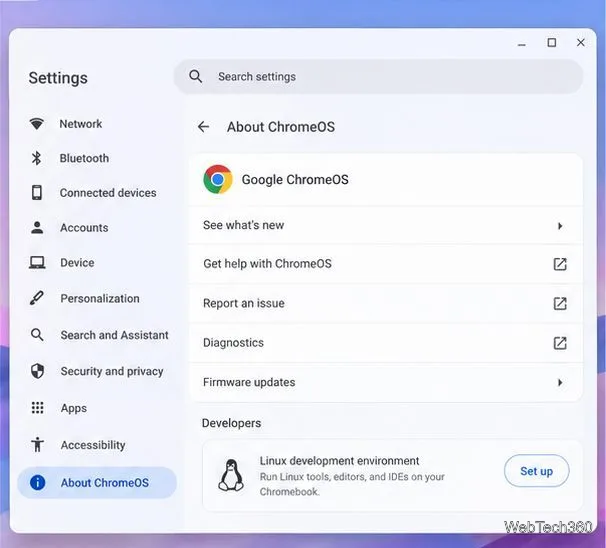The image size is (606, 548).
Task: Click the Network wifi icon
Action: [x=37, y=124]
